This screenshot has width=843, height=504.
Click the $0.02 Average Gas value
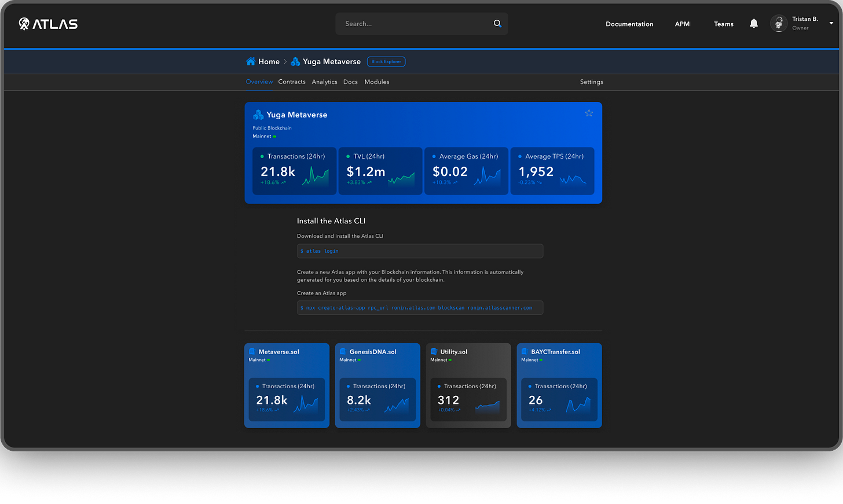[450, 171]
